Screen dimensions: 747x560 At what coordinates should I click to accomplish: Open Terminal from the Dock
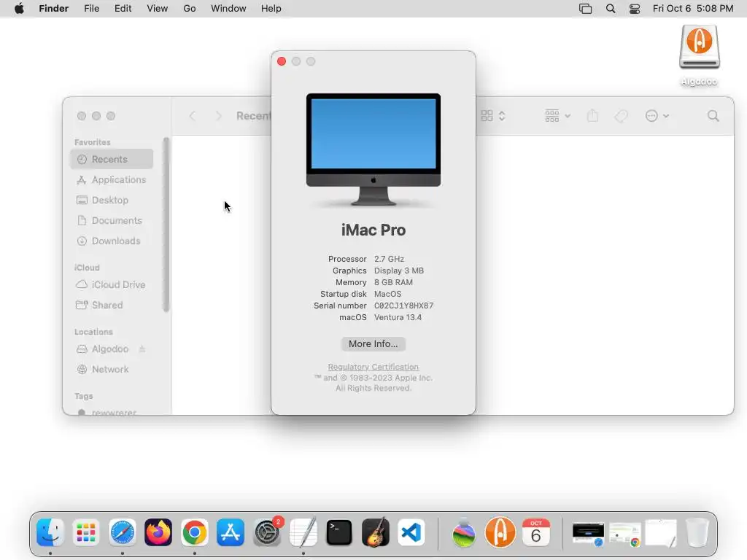pyautogui.click(x=339, y=532)
